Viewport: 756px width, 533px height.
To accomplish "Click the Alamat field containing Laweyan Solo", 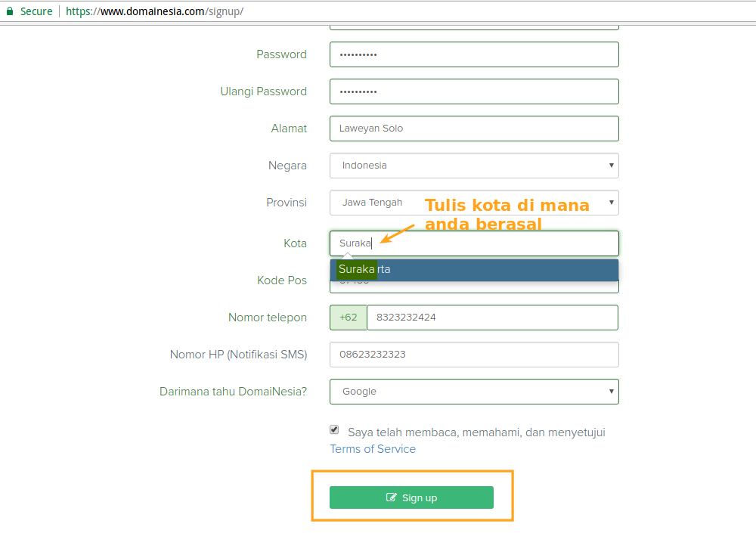I will tap(474, 129).
